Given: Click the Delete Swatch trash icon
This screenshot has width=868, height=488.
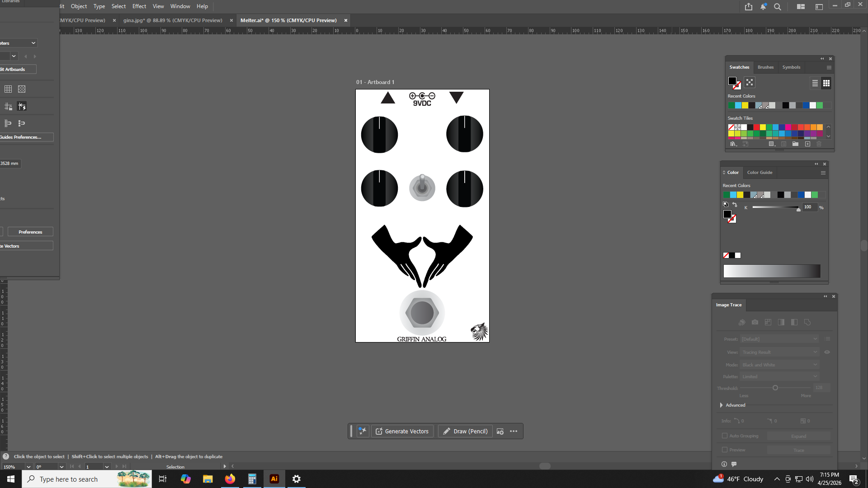Looking at the screenshot, I should pos(819,144).
